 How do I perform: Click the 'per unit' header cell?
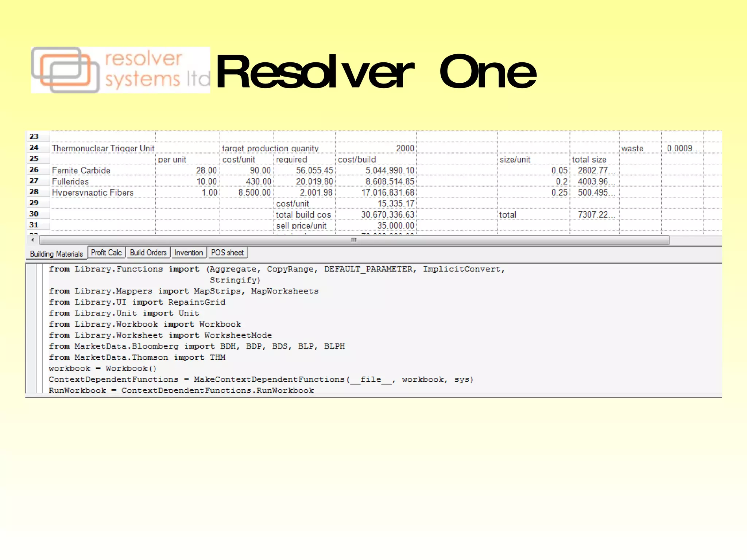pyautogui.click(x=187, y=159)
